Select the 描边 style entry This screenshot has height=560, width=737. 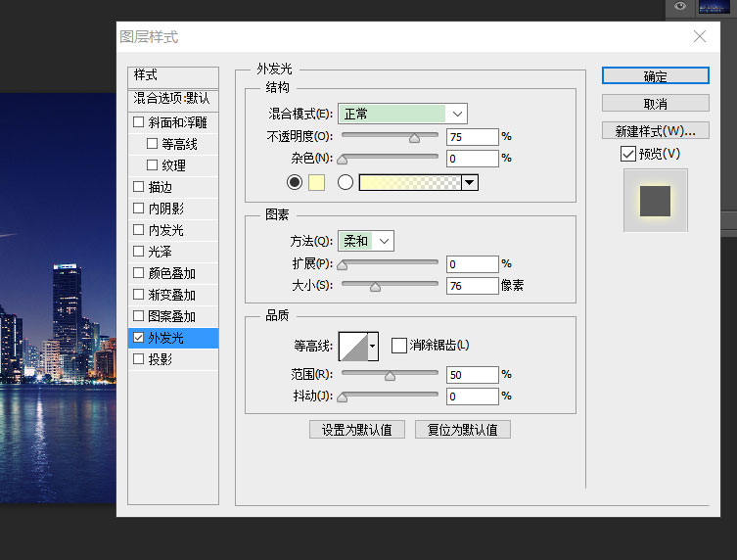click(x=160, y=187)
